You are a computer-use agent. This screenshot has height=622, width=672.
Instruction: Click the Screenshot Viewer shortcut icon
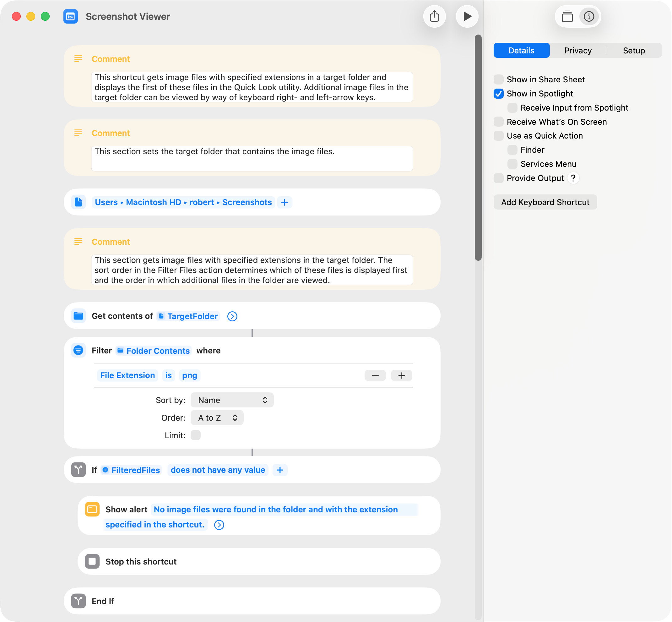tap(71, 16)
